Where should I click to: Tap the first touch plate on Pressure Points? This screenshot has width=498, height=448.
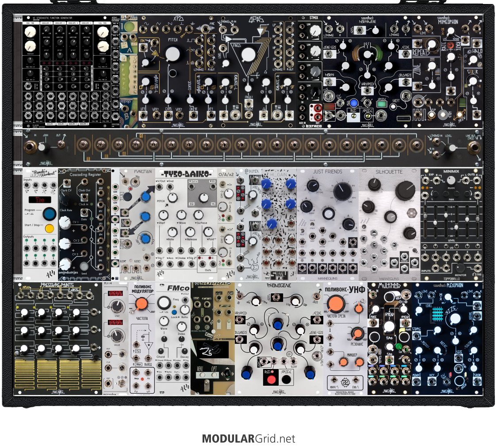tap(24, 373)
